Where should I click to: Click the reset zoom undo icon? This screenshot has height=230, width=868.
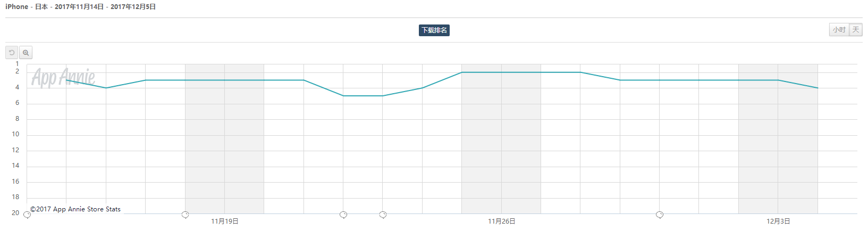[12, 53]
